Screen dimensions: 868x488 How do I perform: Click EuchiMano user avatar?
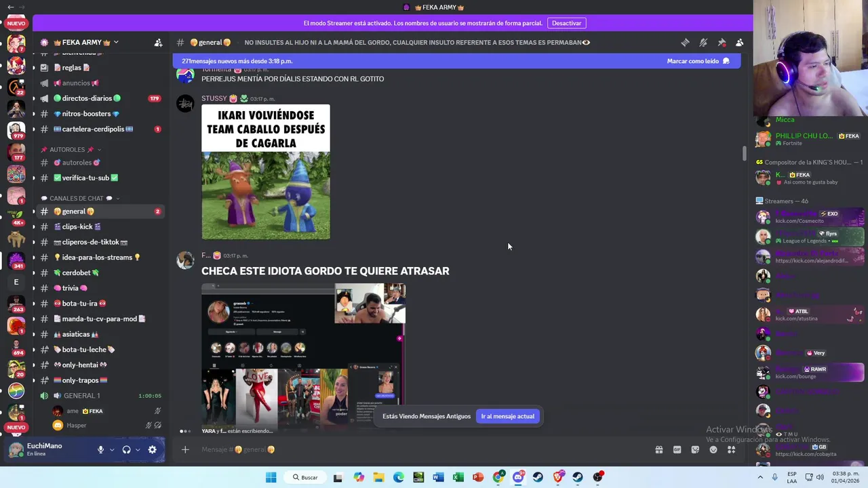click(16, 449)
